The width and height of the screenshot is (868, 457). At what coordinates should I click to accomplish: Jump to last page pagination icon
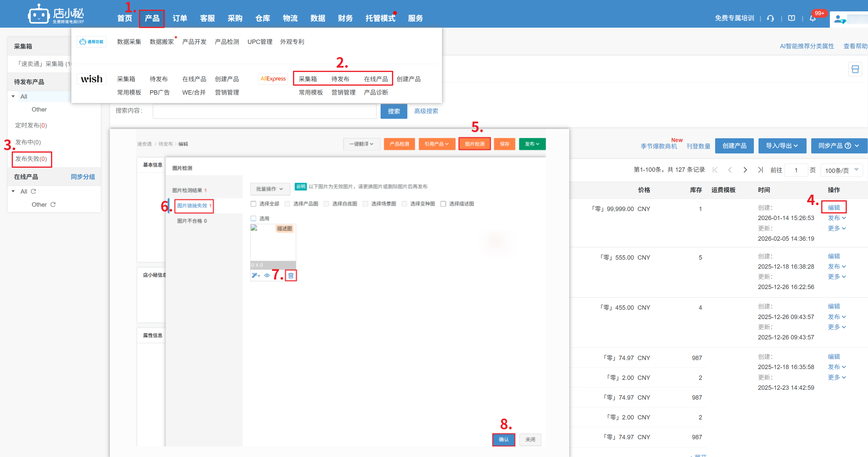point(760,170)
